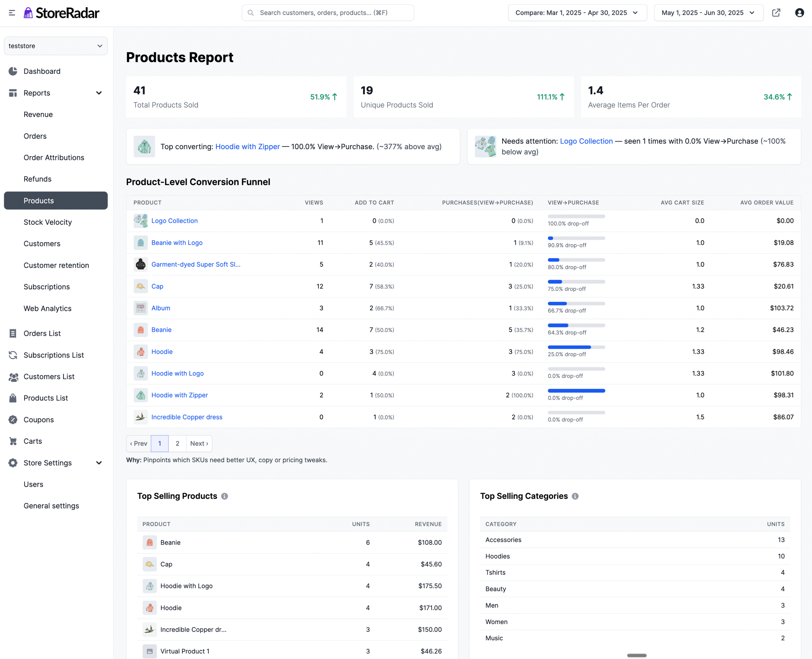This screenshot has width=812, height=659.
Task: Select the Customers List icon
Action: [x=13, y=377]
